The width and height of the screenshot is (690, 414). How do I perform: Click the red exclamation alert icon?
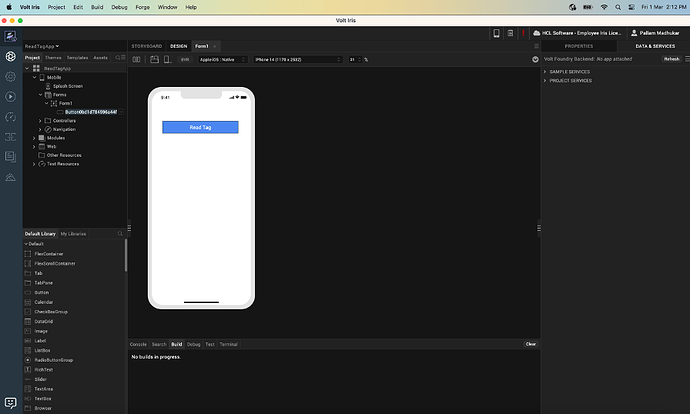click(x=523, y=33)
